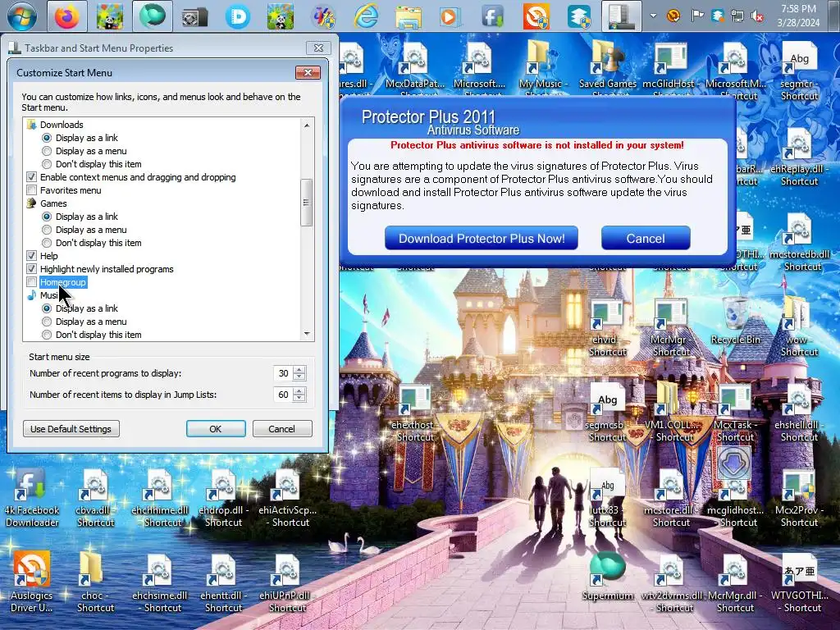840x630 pixels.
Task: Increase number of recent programs spinner
Action: 299,370
